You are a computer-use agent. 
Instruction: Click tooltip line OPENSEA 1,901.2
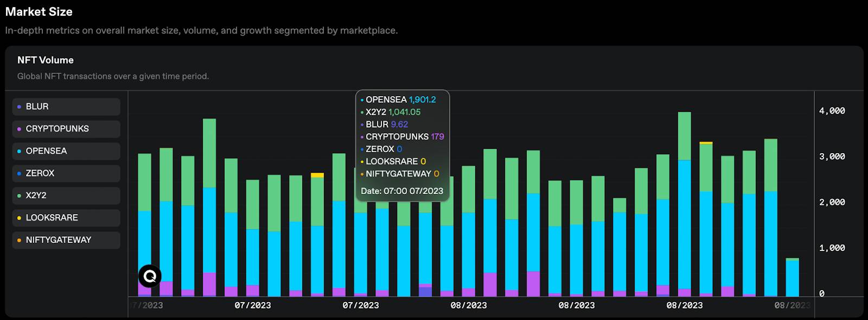(398, 99)
